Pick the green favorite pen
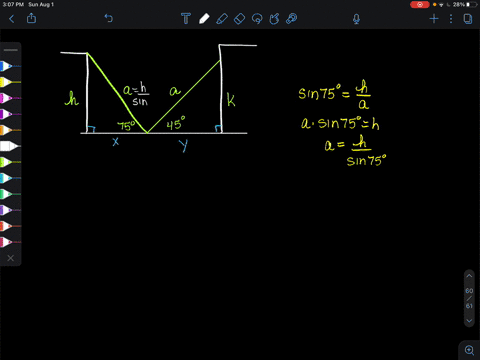Image resolution: width=480 pixels, height=360 pixels. tap(10, 194)
